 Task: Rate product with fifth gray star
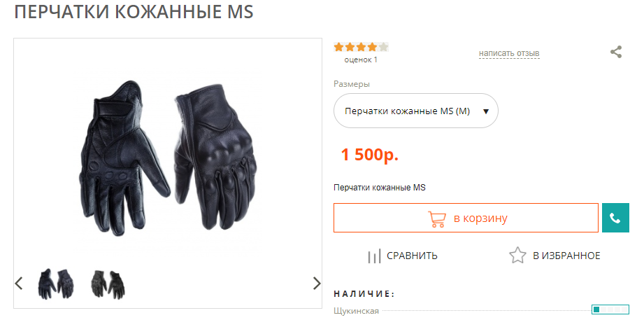(x=383, y=47)
